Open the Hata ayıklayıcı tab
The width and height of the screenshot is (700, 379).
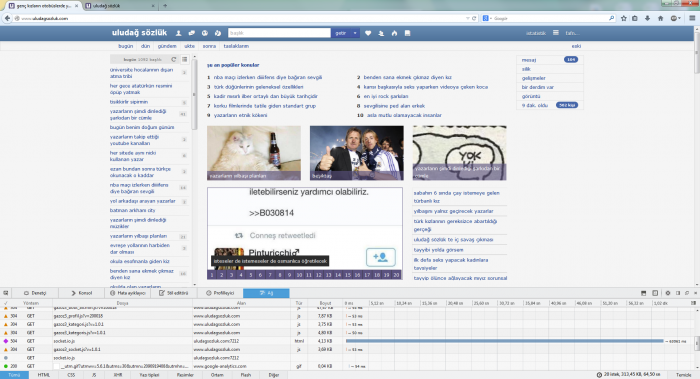click(x=128, y=293)
